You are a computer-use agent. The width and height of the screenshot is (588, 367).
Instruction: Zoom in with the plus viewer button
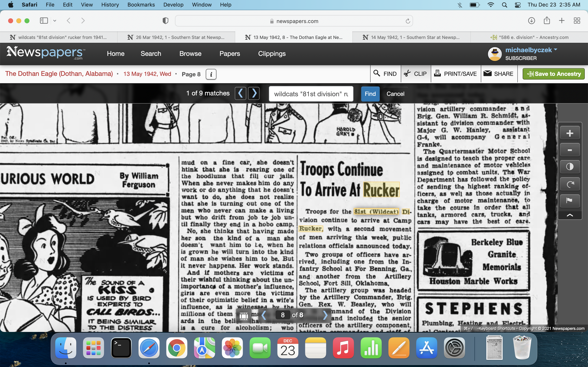pos(570,133)
